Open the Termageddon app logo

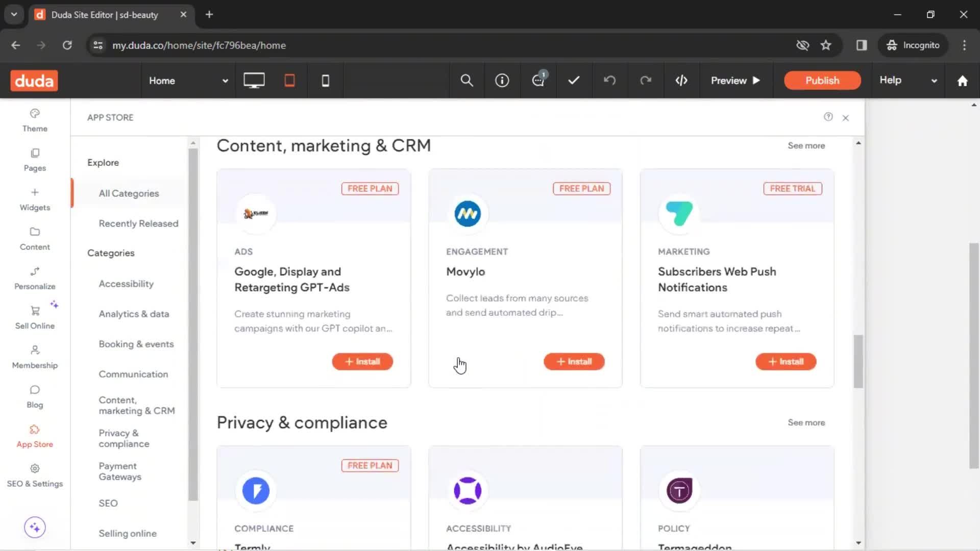(x=679, y=490)
